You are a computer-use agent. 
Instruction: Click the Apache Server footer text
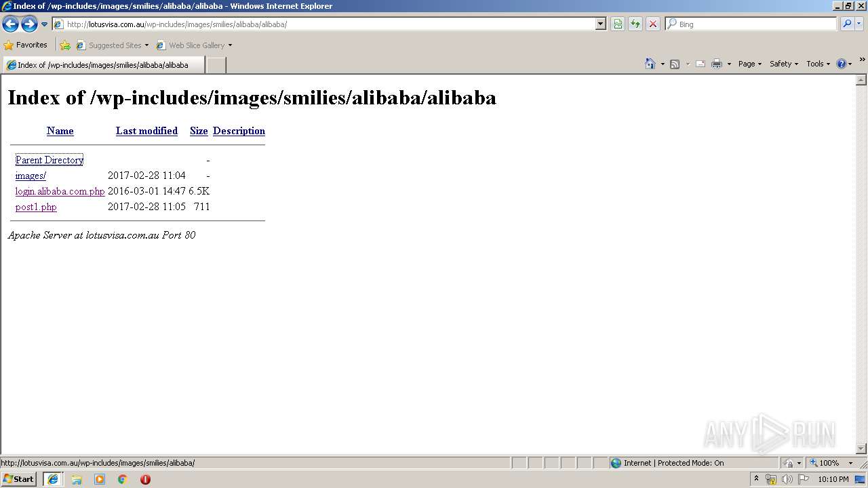click(102, 235)
